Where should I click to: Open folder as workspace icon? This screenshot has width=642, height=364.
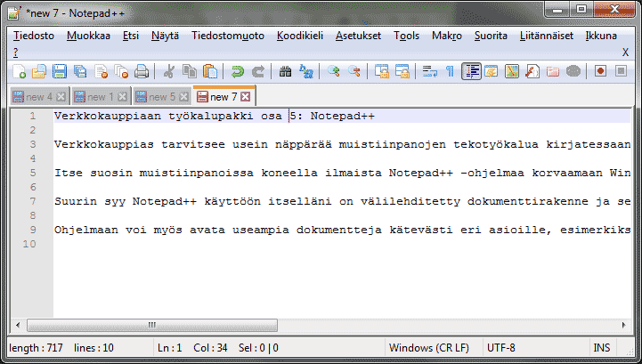point(553,71)
